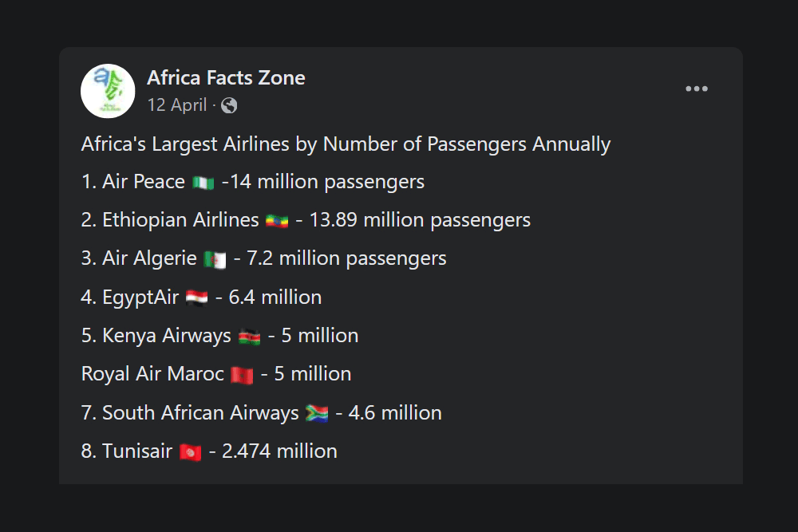Click the Ethiopian Airlines passenger figure
The image size is (798, 532).
click(x=359, y=220)
